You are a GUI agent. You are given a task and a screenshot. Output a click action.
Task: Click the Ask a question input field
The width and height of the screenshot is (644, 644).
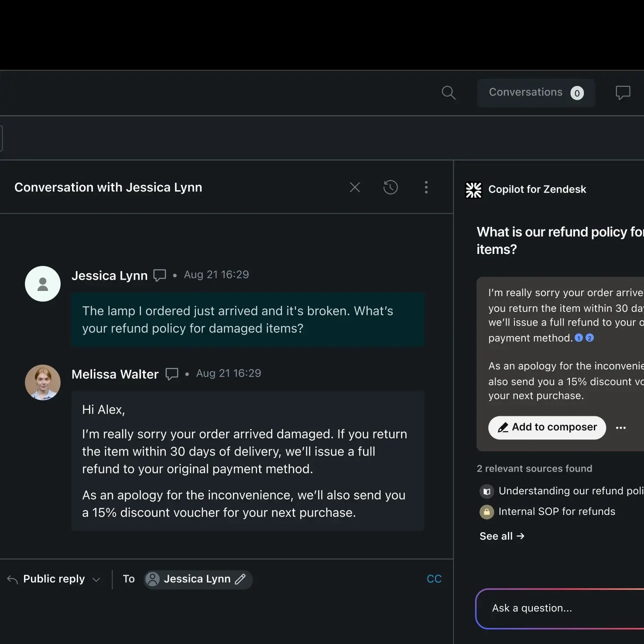[x=560, y=609]
